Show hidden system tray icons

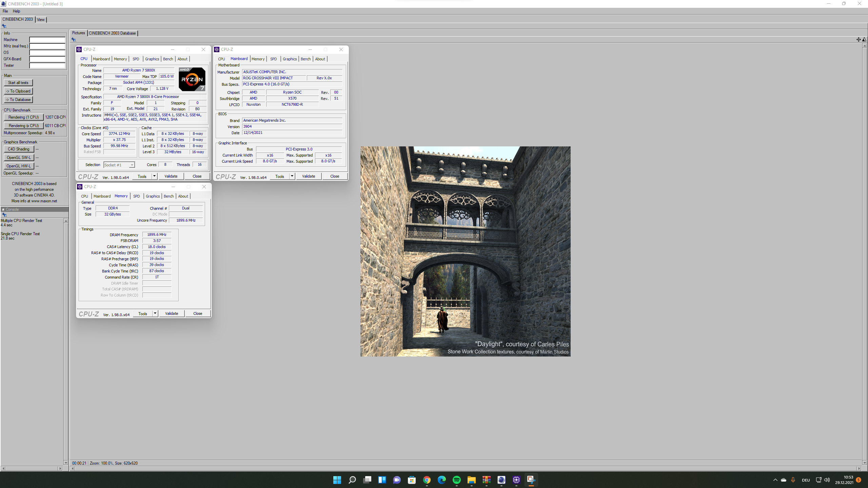775,480
